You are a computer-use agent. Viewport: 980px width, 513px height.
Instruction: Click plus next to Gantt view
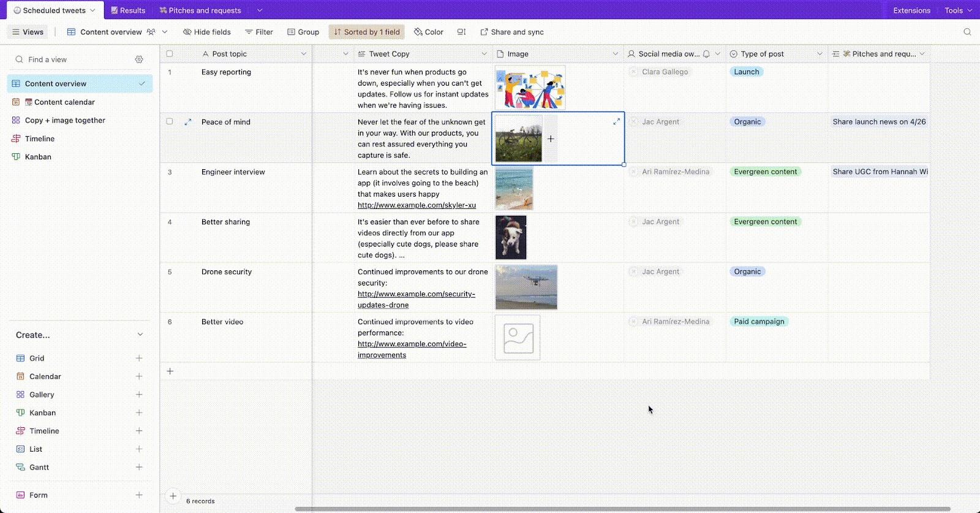point(139,467)
